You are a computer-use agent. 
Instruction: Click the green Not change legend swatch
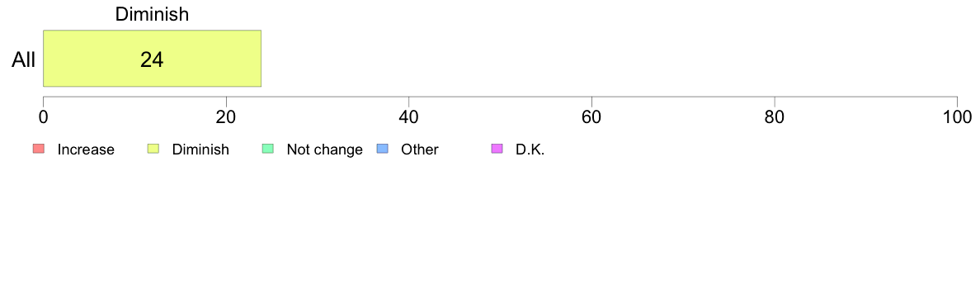pos(267,149)
